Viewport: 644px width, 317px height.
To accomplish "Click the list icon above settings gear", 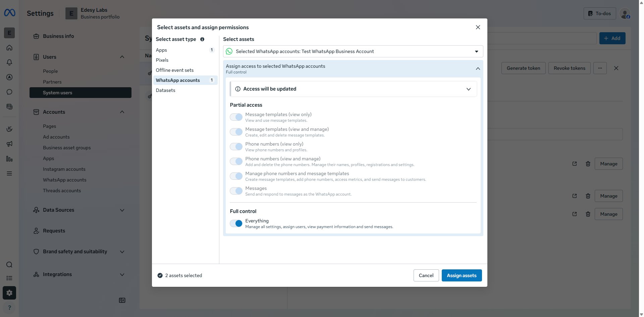I will [9, 278].
